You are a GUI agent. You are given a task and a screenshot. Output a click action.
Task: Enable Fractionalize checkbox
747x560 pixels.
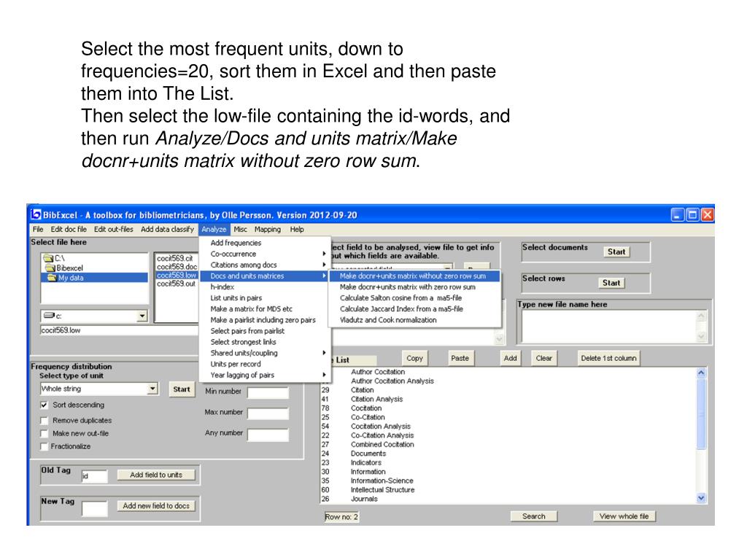click(x=44, y=446)
